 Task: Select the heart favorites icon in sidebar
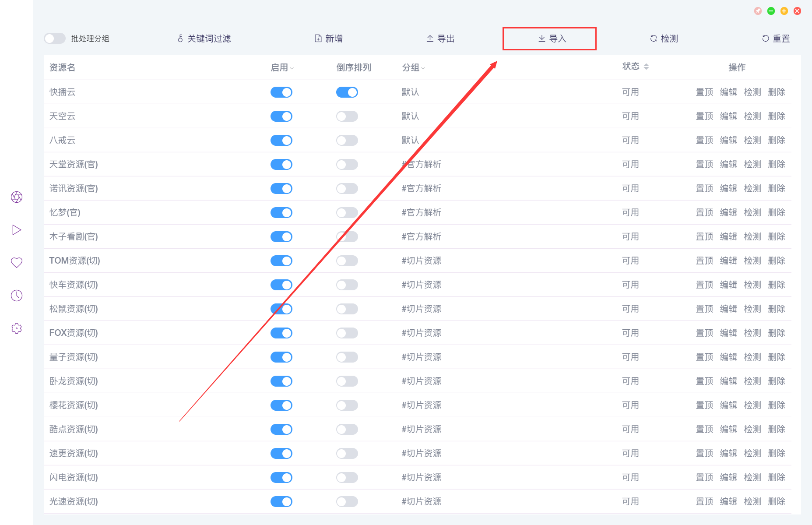(16, 262)
